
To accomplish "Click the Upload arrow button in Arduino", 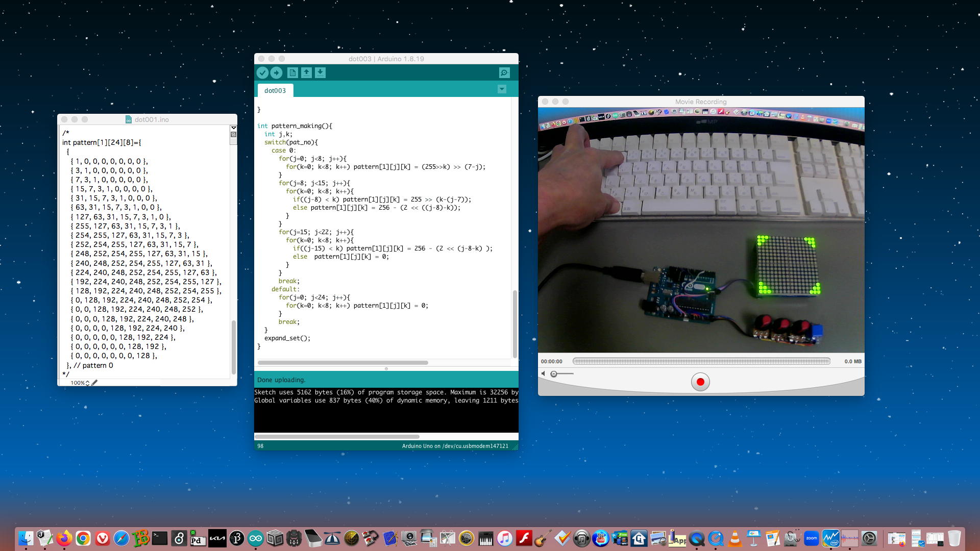I will point(276,73).
